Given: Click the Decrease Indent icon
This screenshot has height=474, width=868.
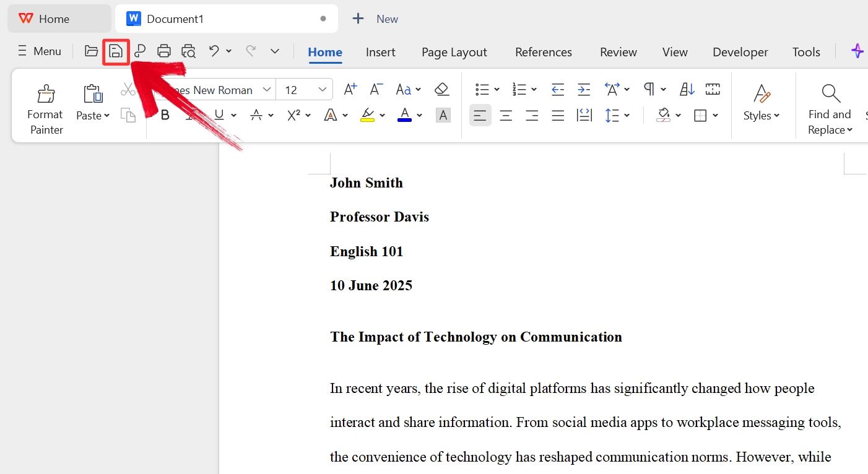Looking at the screenshot, I should tap(558, 90).
